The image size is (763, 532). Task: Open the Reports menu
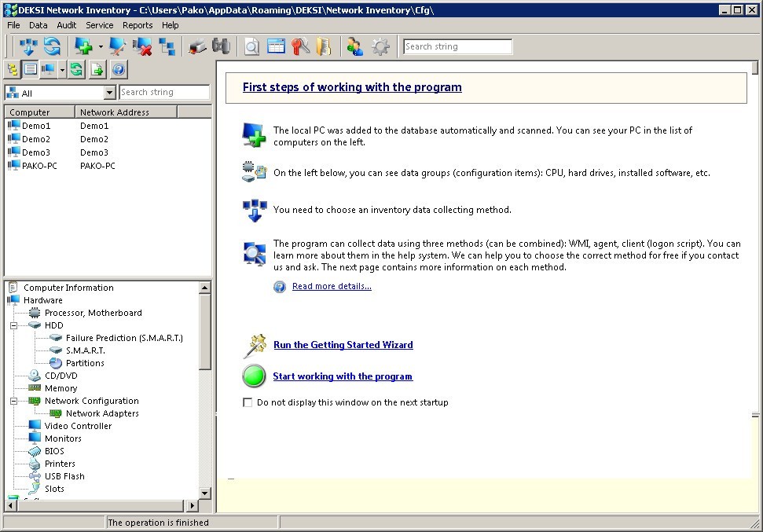tap(138, 25)
